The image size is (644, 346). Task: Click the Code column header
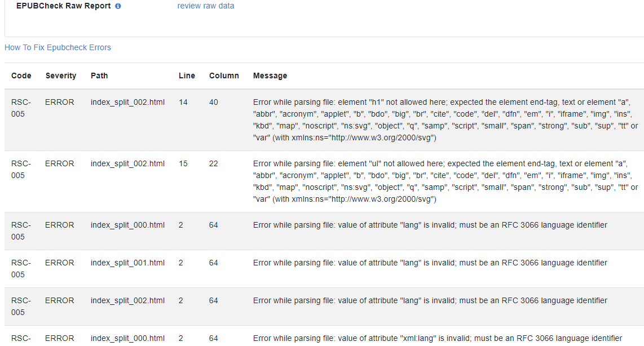(21, 76)
